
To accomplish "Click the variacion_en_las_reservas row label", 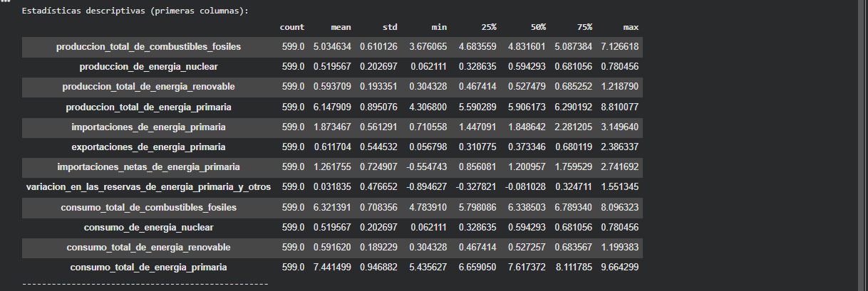I will (148, 187).
